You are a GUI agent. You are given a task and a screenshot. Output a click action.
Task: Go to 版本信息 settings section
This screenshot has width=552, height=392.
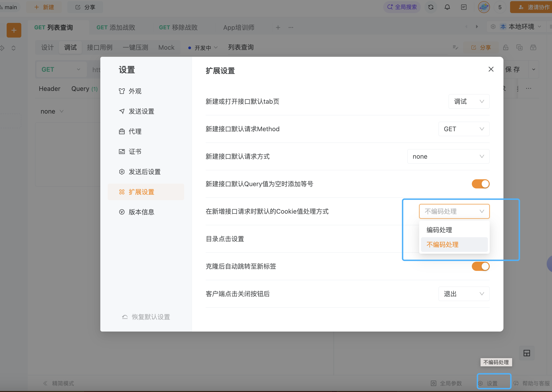click(141, 212)
